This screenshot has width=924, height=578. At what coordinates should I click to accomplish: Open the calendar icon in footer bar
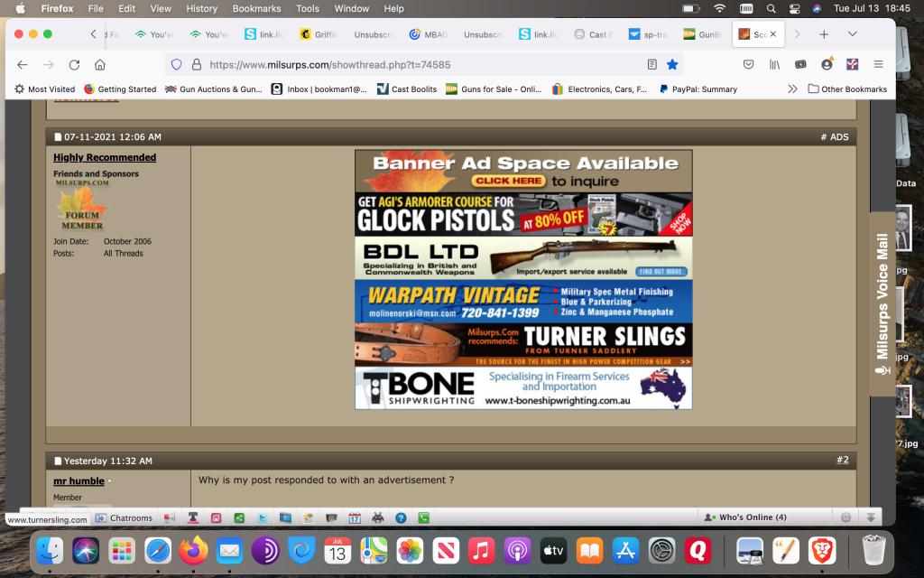click(x=355, y=517)
